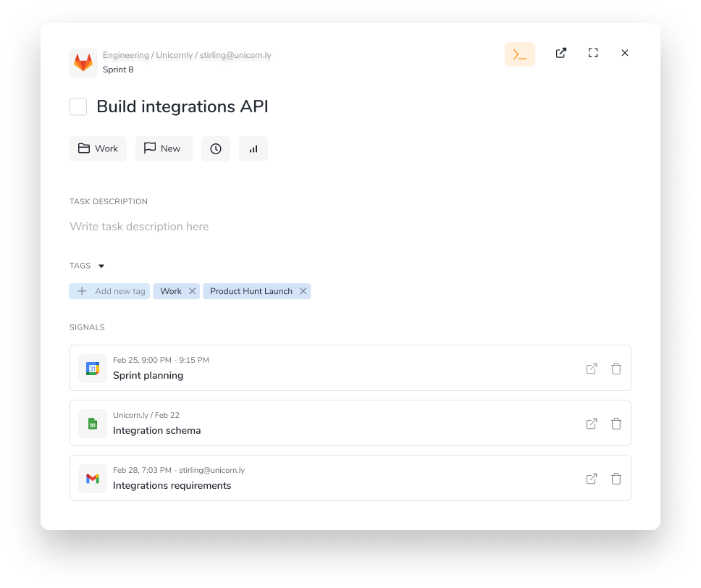Open the Integration schema spreadsheet externally

pyautogui.click(x=591, y=424)
